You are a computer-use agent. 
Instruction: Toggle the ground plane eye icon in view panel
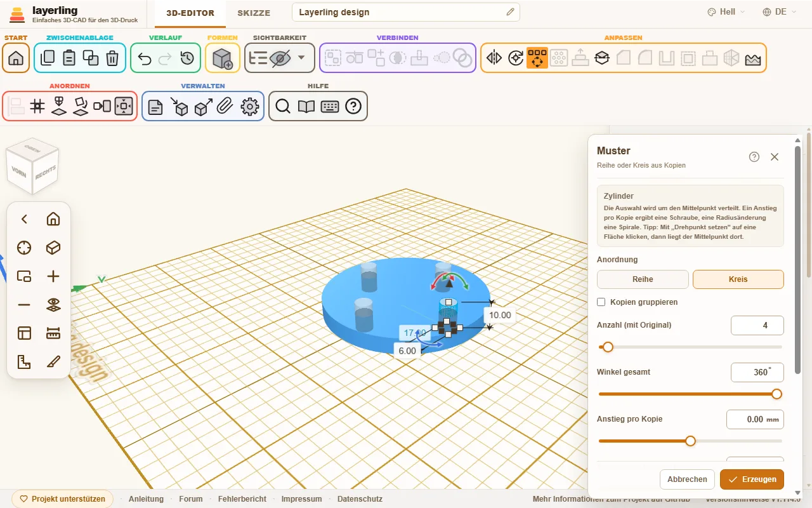coord(53,305)
